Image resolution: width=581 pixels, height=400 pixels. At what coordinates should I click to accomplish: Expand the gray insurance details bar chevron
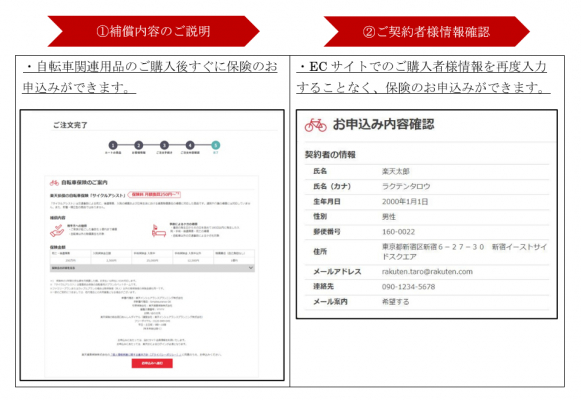(250, 267)
